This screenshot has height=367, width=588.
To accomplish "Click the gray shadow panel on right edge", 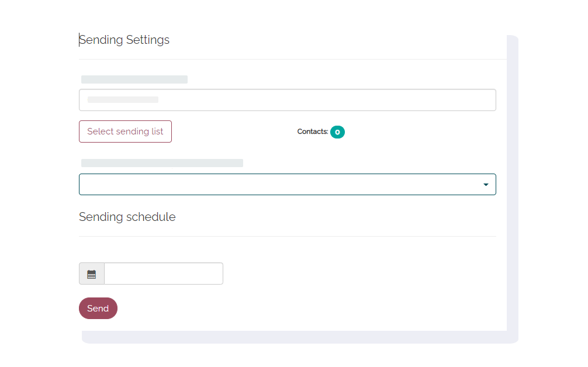I will [x=513, y=183].
